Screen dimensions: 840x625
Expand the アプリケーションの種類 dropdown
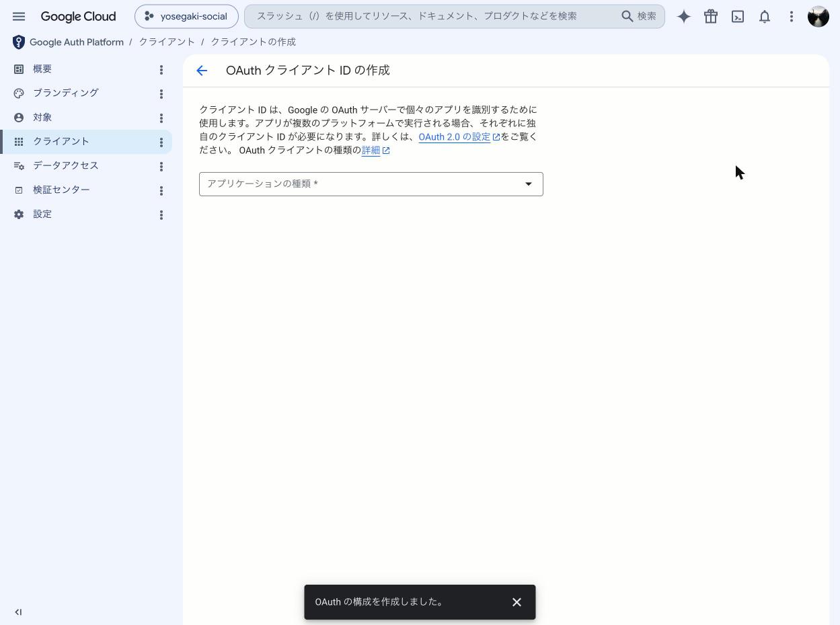point(371,184)
